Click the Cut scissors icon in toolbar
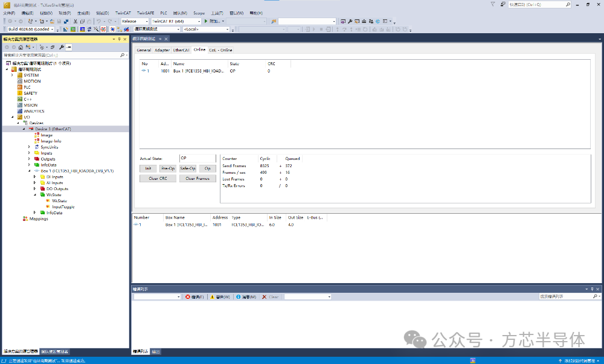The width and height of the screenshot is (604, 364). 75,22
